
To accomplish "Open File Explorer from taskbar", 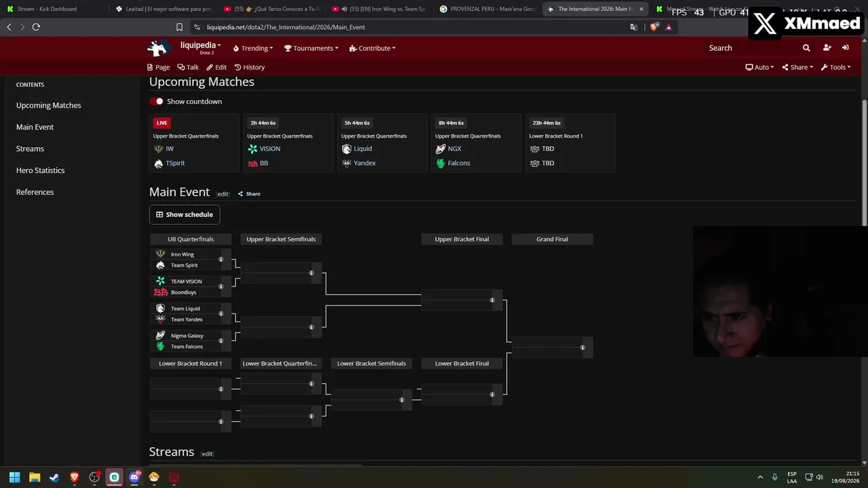I will tap(35, 477).
